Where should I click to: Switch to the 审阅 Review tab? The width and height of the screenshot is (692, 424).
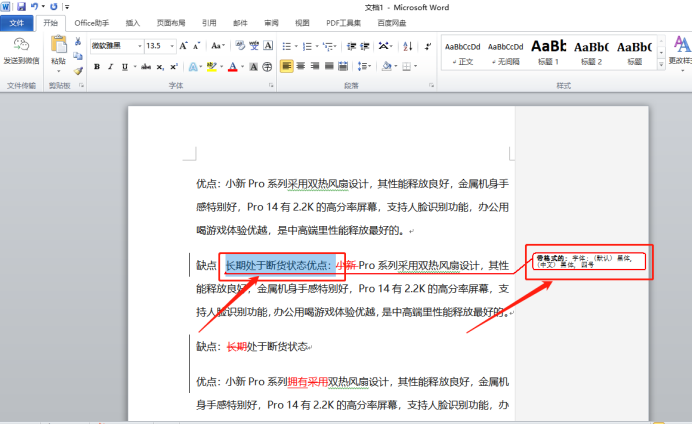pos(271,23)
